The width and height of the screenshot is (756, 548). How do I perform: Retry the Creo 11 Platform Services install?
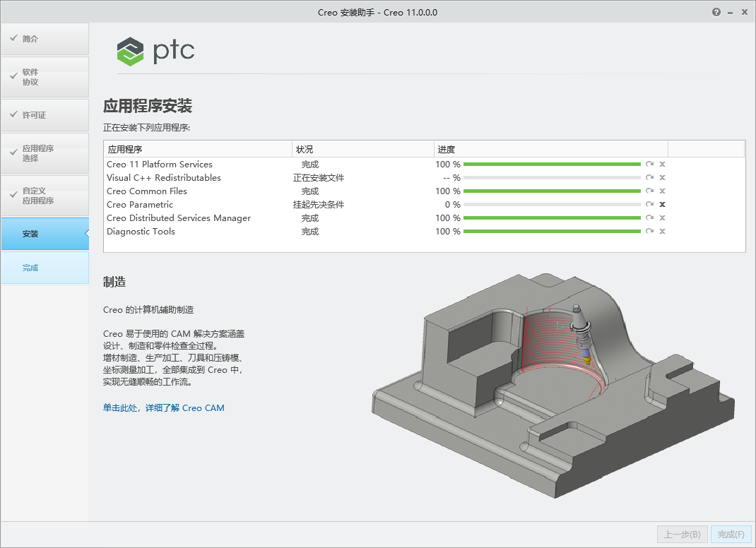coord(649,164)
